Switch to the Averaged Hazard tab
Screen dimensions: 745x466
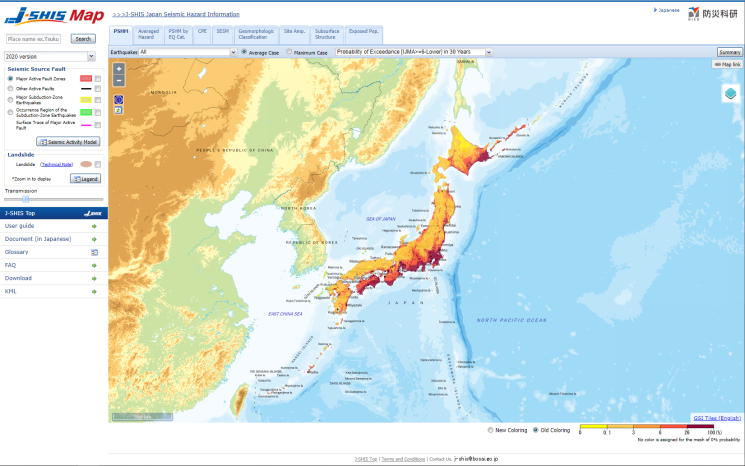tap(148, 34)
